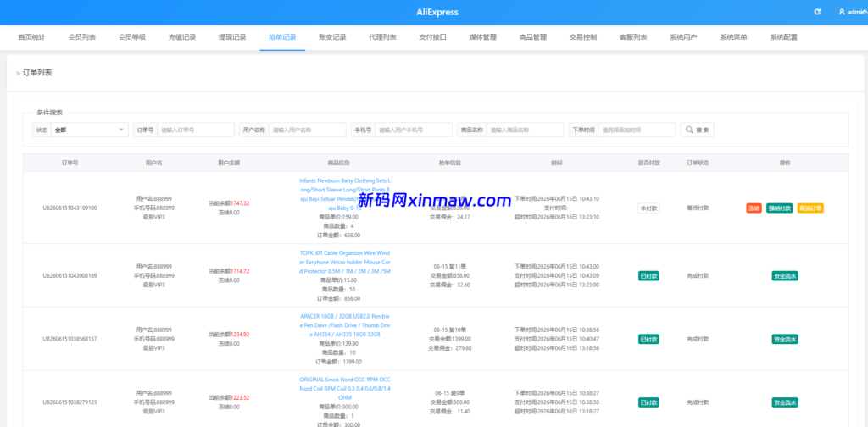Image resolution: width=868 pixels, height=427 pixels.
Task: Click the 订单号 input field
Action: pos(196,130)
